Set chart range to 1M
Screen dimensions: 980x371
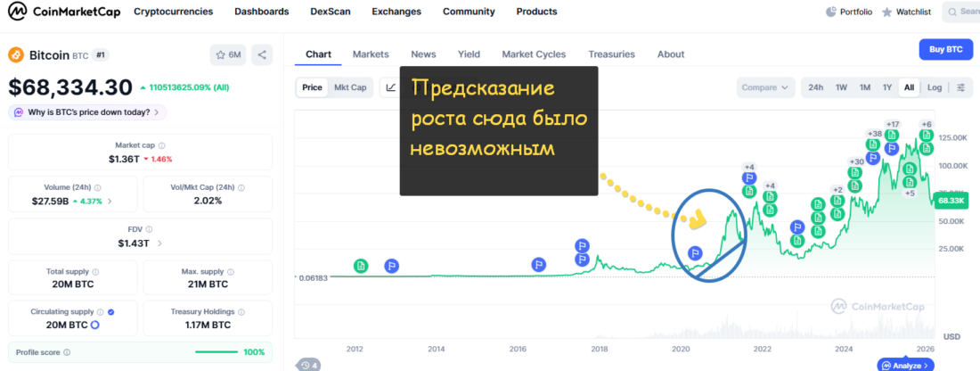(864, 87)
